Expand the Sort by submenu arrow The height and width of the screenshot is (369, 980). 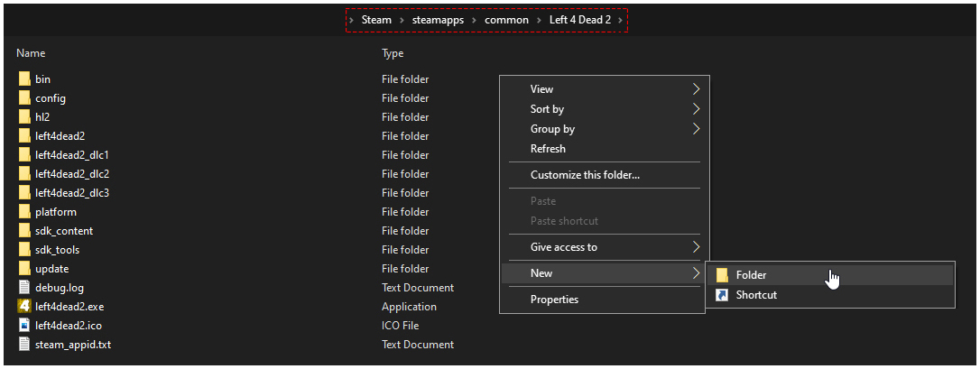pyautogui.click(x=696, y=109)
